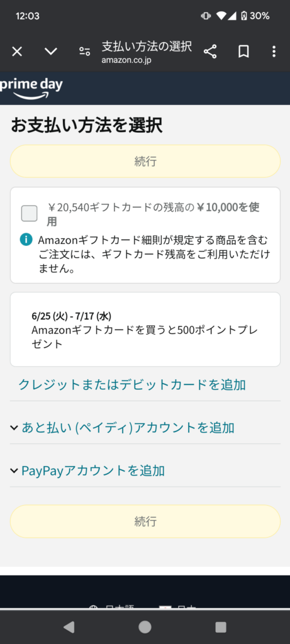Expand the PayPay account chevron
The image size is (290, 644).
14,470
